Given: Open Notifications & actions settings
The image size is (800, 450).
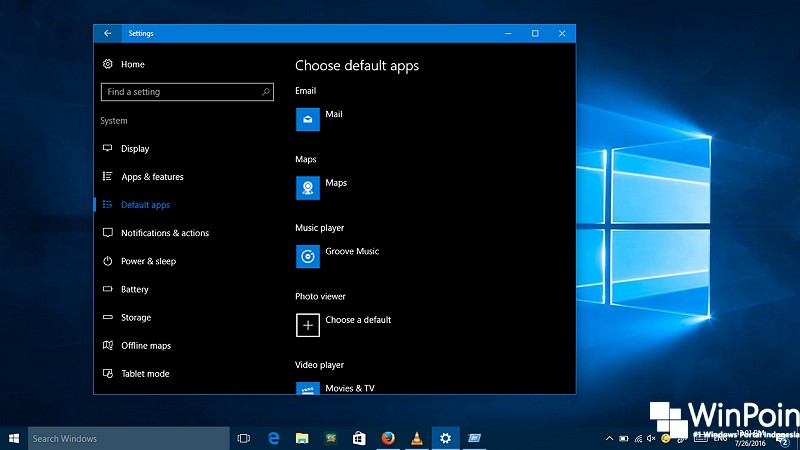Looking at the screenshot, I should click(x=165, y=233).
